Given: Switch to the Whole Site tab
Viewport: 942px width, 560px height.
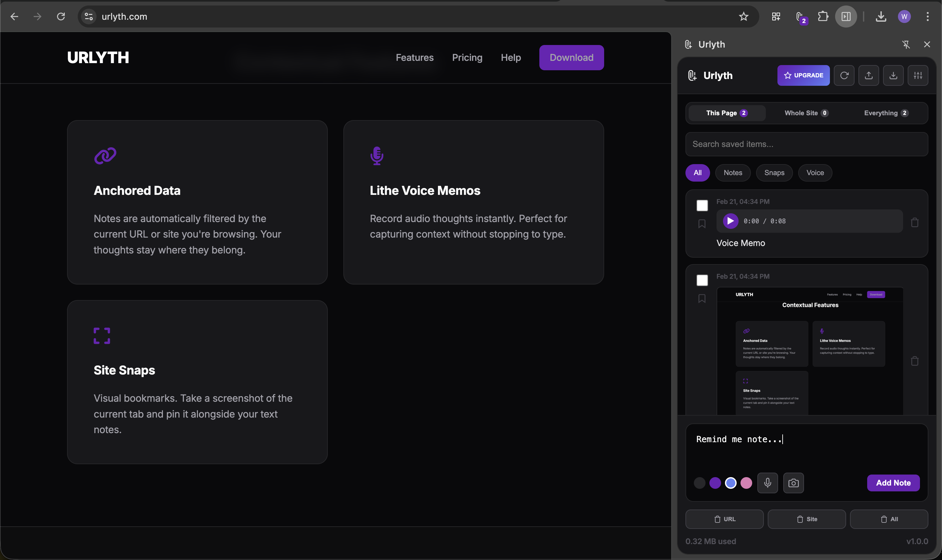Looking at the screenshot, I should point(805,113).
